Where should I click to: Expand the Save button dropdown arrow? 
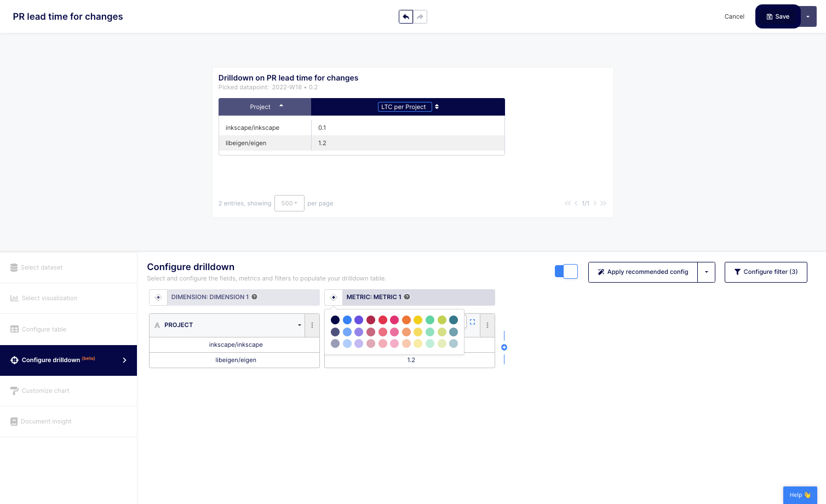[x=808, y=17]
